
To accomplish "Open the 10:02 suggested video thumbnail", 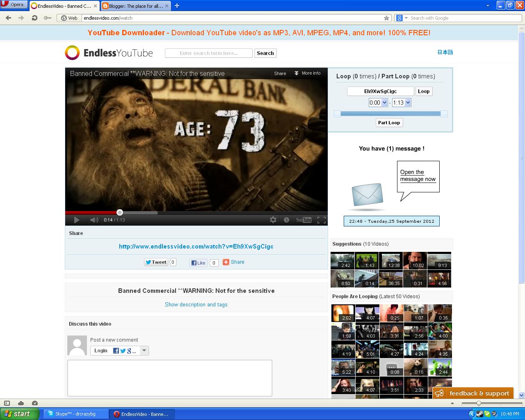I will point(415,261).
